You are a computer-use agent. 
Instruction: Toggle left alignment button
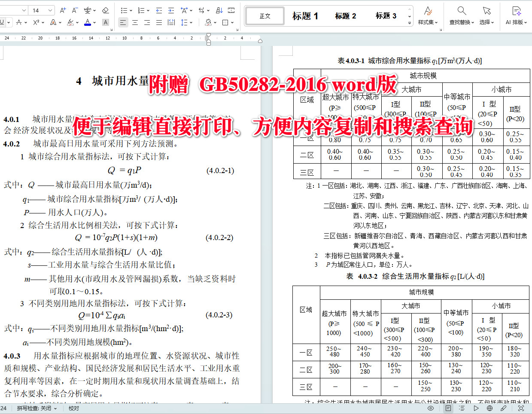coord(123,22)
